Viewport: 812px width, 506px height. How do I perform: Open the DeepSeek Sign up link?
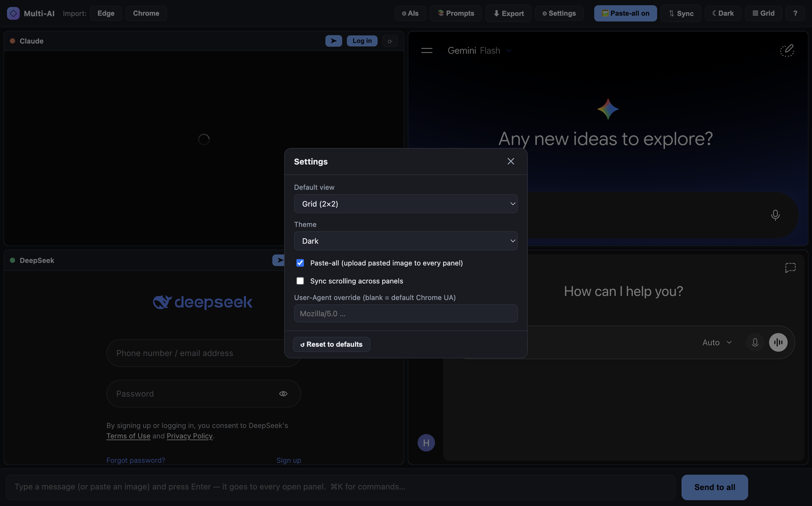[289, 460]
